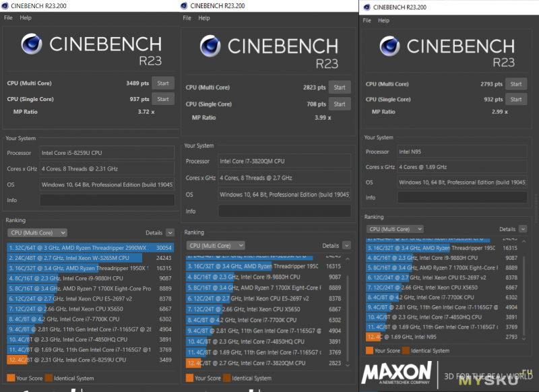
Task: Click Cores field 4 Cores @ 1.69 GHz
Action: 462,167
